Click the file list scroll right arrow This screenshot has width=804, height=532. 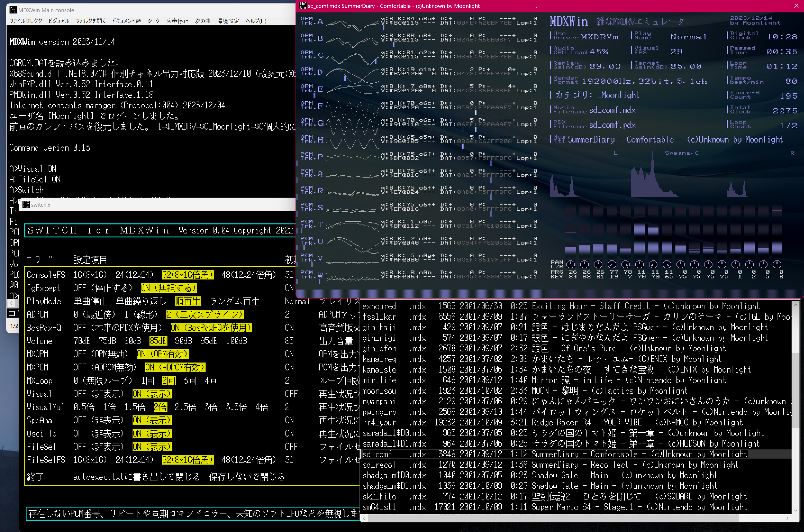[788, 519]
